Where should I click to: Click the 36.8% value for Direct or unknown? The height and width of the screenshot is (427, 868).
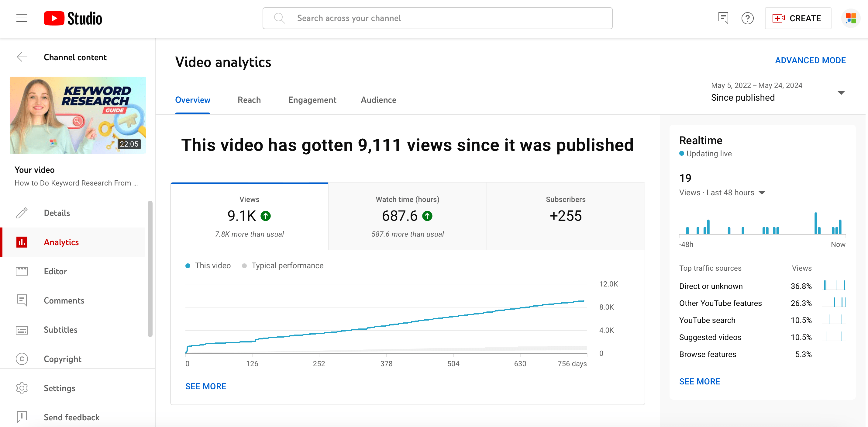coord(801,286)
